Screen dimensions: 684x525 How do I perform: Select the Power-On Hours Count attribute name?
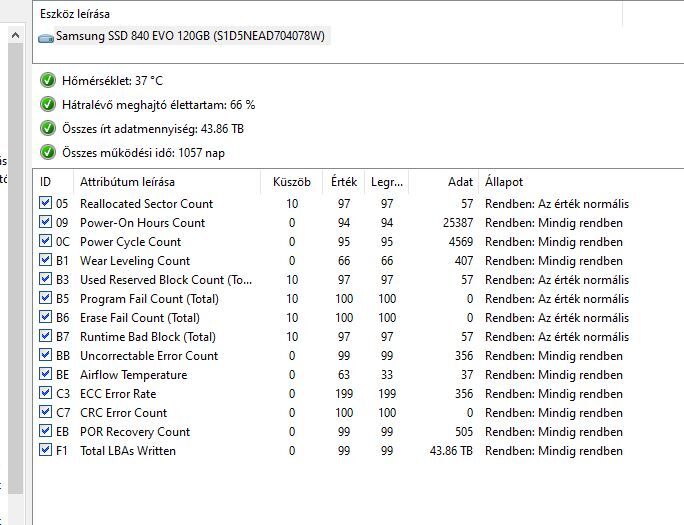click(143, 223)
